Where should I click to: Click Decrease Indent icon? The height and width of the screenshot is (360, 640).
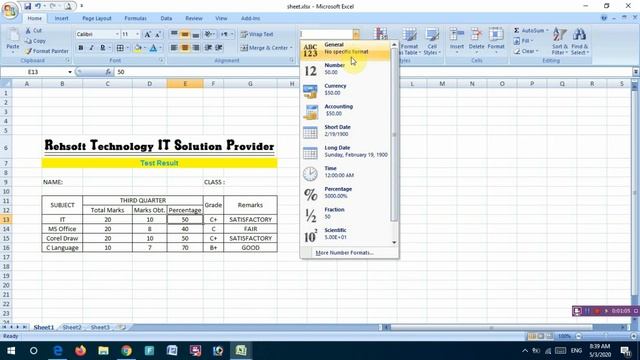(208, 48)
